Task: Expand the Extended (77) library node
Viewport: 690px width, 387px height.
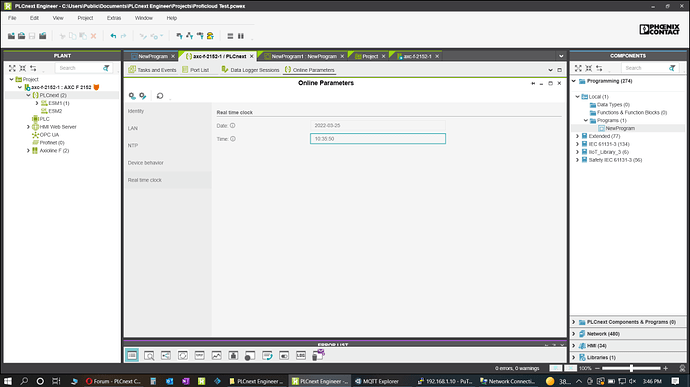Action: [577, 136]
